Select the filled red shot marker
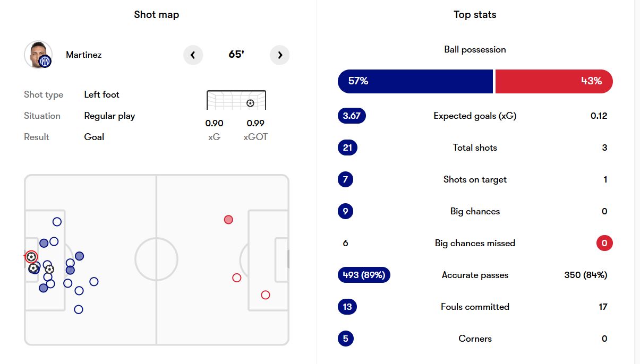The height and width of the screenshot is (364, 640). pos(228,220)
